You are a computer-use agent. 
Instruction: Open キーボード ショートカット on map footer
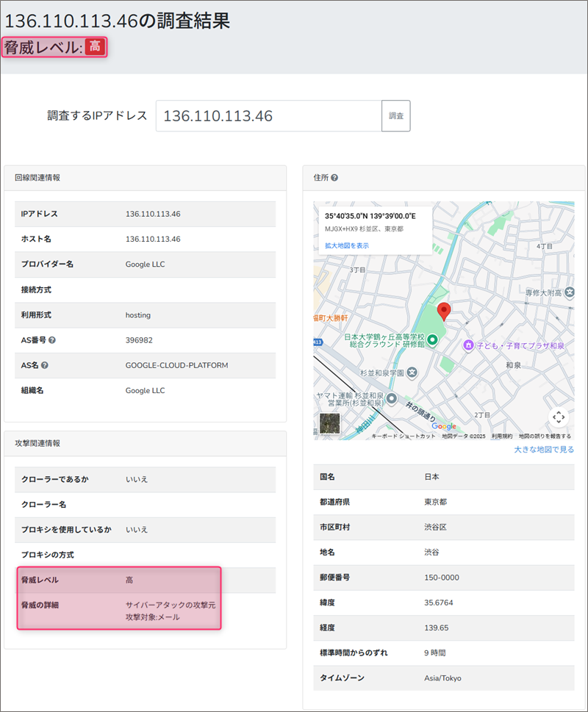click(x=403, y=436)
